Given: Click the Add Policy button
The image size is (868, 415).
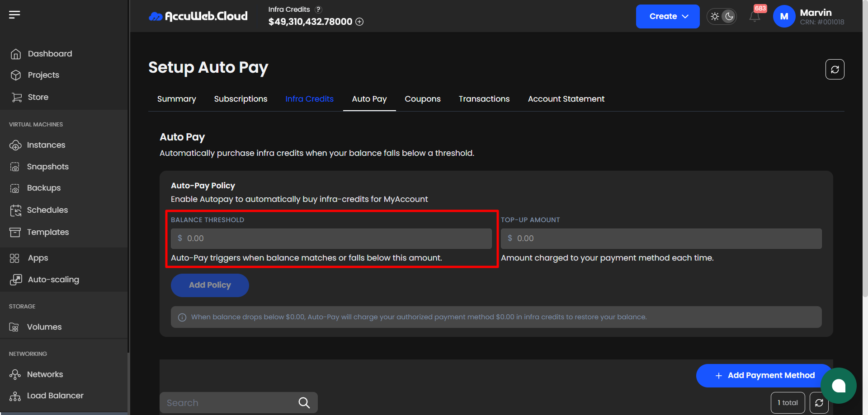Looking at the screenshot, I should (x=210, y=285).
